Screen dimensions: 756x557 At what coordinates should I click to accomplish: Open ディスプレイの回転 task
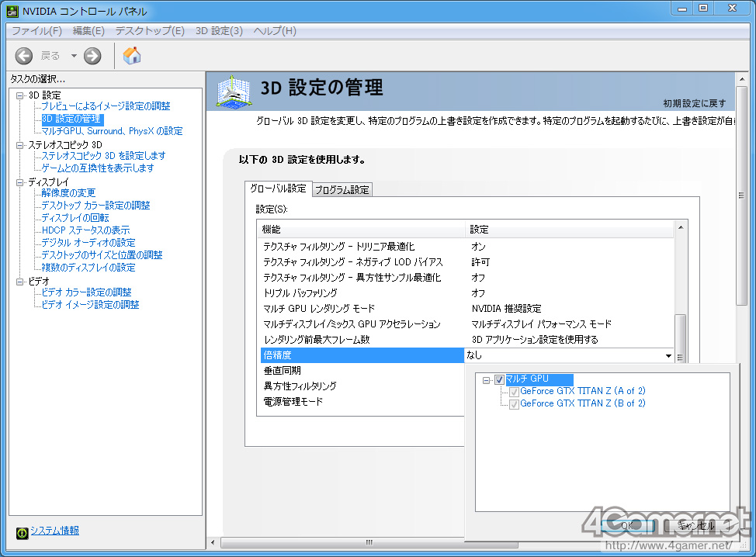coord(75,218)
